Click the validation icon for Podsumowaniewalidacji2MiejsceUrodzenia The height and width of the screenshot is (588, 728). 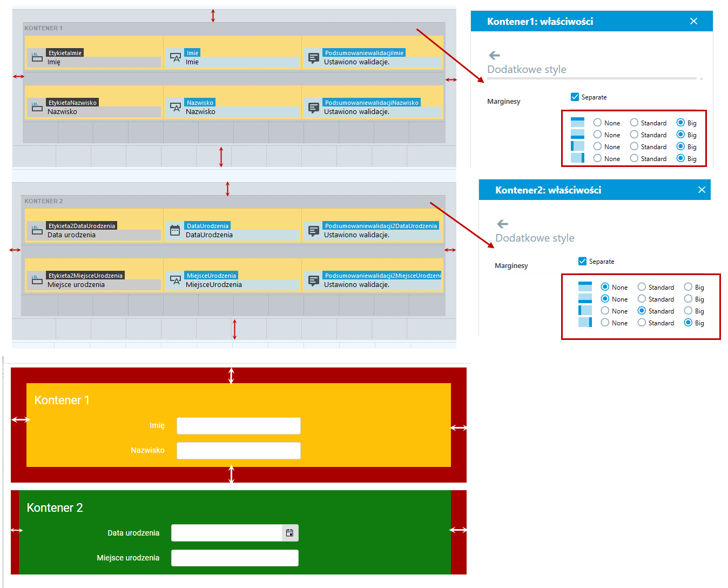314,280
